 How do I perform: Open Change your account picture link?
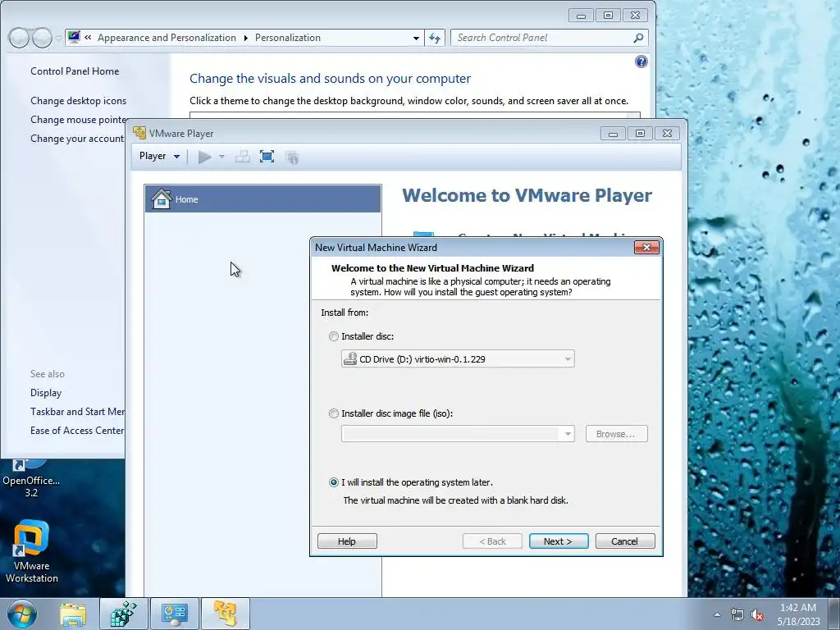click(x=77, y=139)
